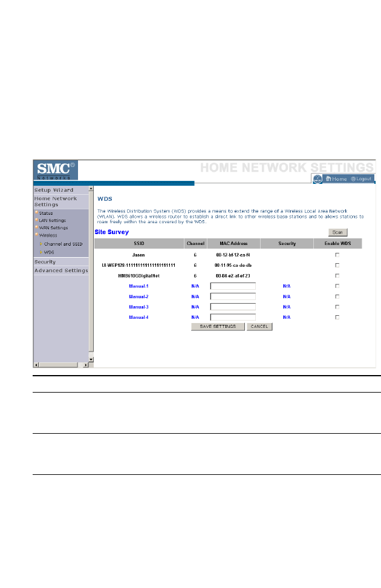The width and height of the screenshot is (381, 588).
Task: Click the Manual-1 label
Action: [x=138, y=286]
